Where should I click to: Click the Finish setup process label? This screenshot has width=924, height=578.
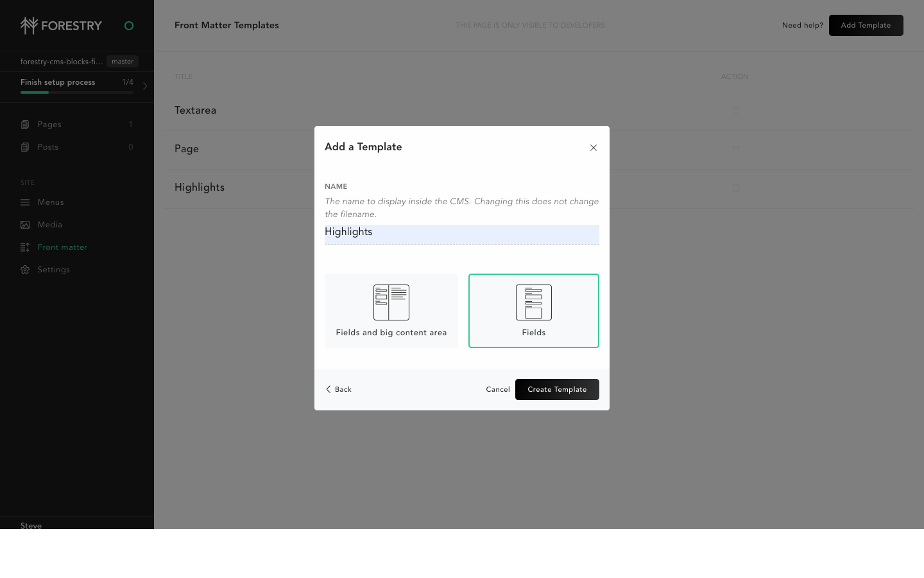pos(58,82)
